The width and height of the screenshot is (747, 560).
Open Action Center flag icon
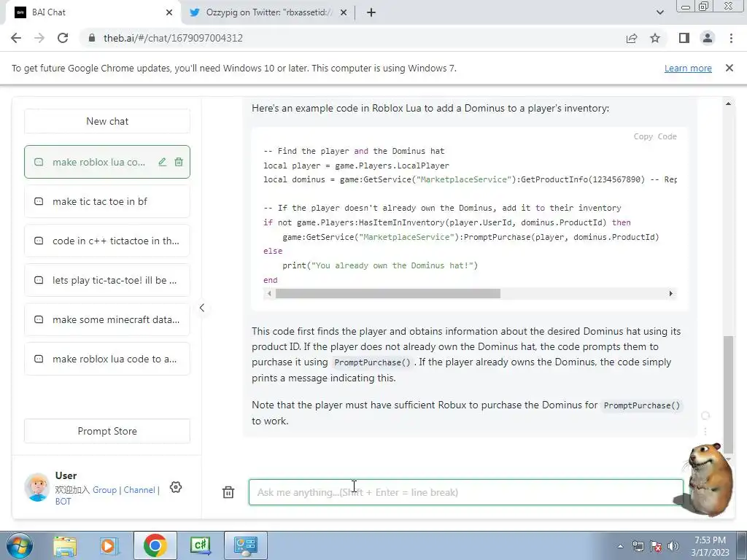tap(656, 546)
